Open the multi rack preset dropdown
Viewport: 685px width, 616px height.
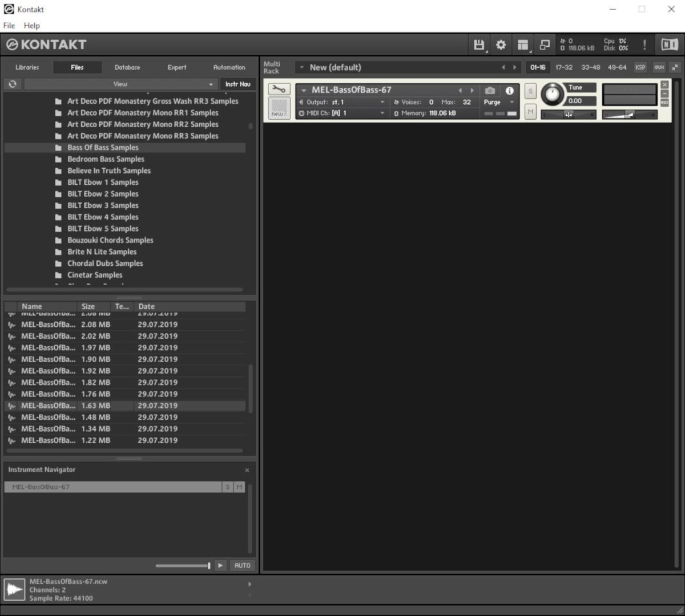(x=302, y=67)
